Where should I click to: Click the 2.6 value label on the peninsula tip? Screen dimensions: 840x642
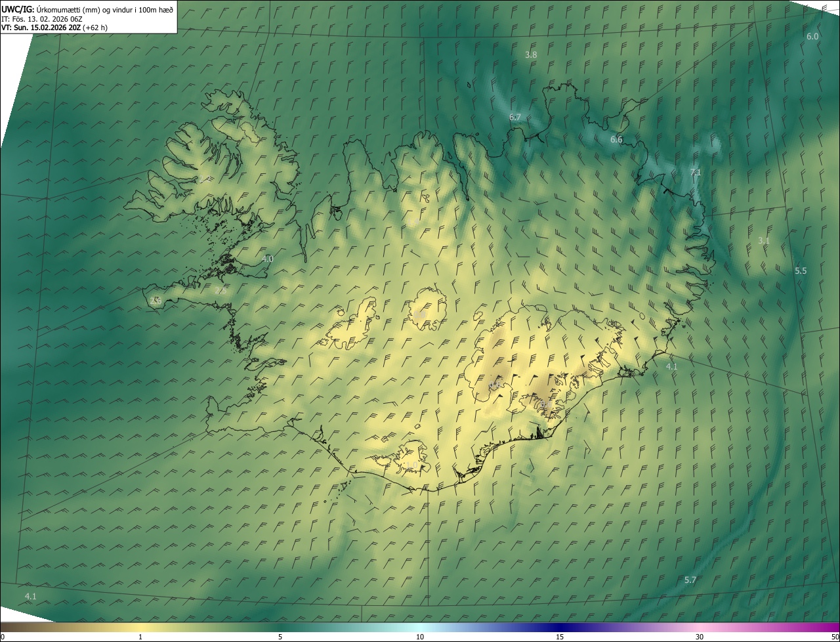pyautogui.click(x=156, y=301)
